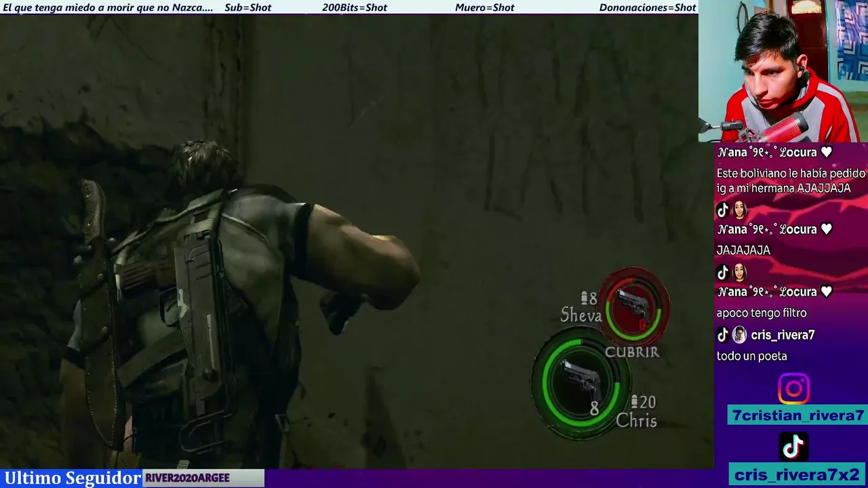Viewport: 868px width, 488px height.
Task: Click the large TikTok logo icon
Action: coord(793,447)
